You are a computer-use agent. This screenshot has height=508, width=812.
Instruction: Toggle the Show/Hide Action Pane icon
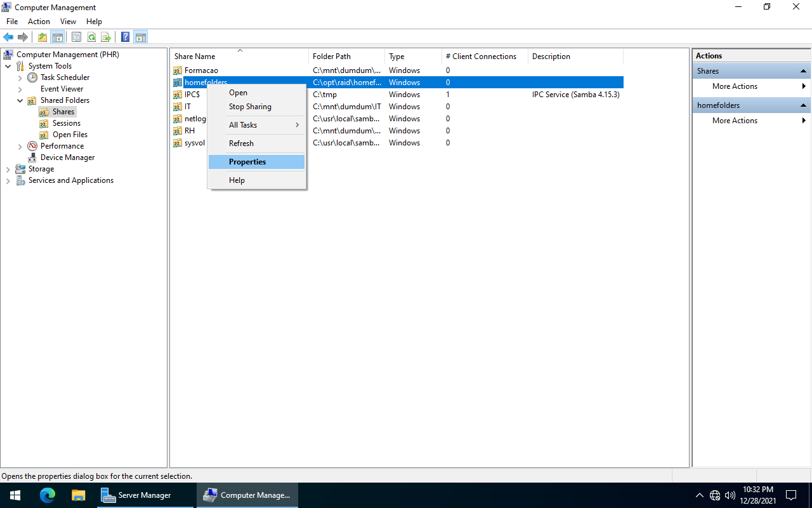coord(141,37)
